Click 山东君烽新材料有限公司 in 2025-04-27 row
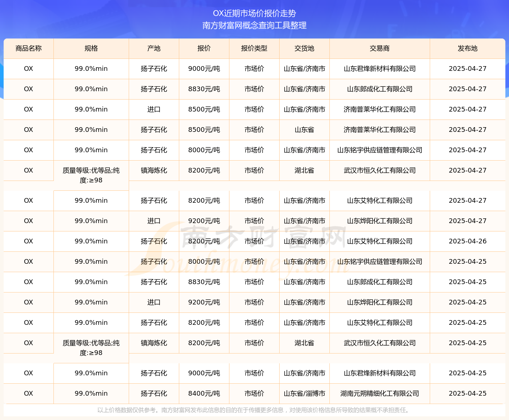Viewport: 509px width, 420px height. (380, 69)
